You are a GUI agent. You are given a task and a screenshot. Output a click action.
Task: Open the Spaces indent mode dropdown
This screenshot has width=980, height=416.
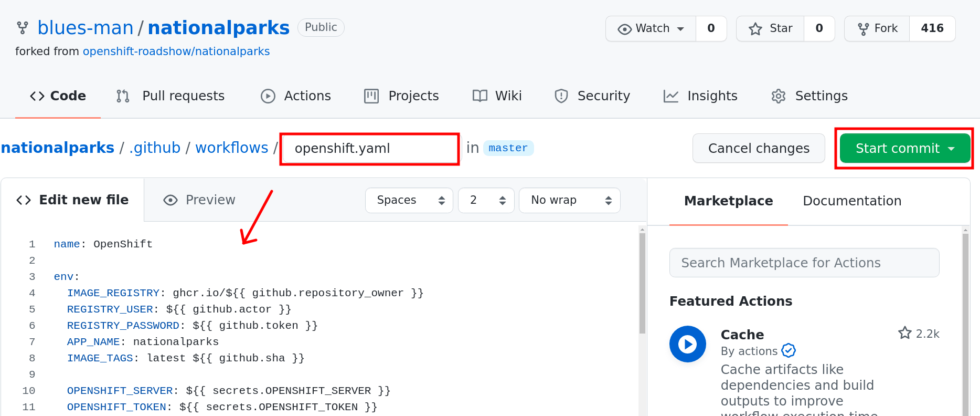click(409, 200)
